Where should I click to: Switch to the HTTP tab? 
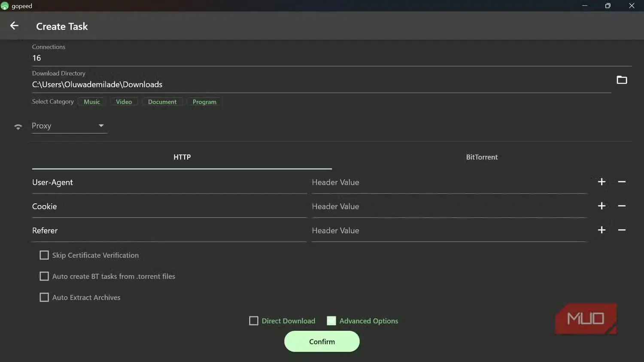pyautogui.click(x=182, y=157)
